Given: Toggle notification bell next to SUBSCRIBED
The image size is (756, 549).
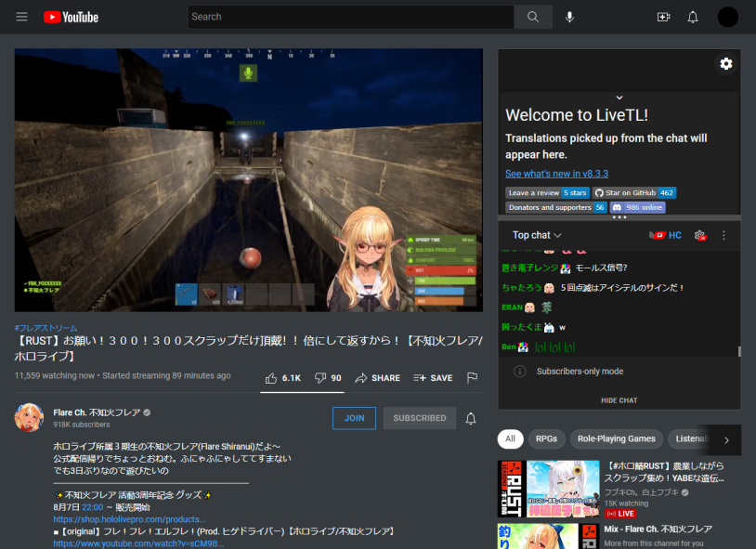Looking at the screenshot, I should [471, 418].
